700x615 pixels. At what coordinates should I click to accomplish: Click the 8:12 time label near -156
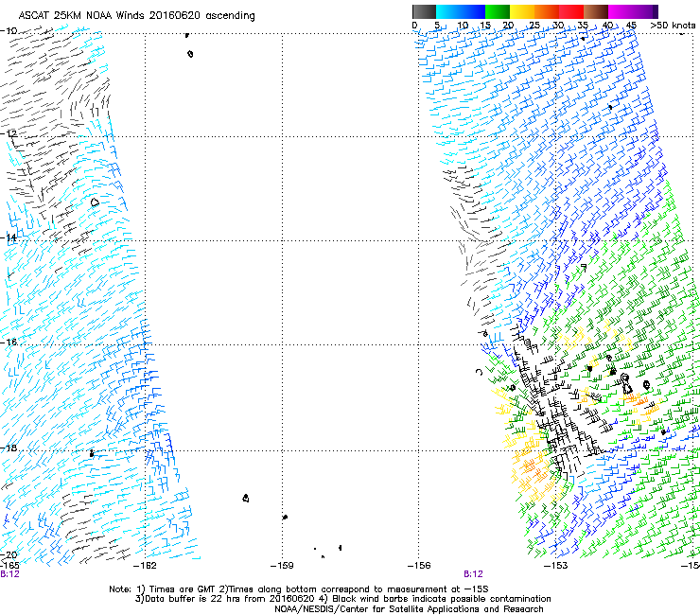point(473,574)
